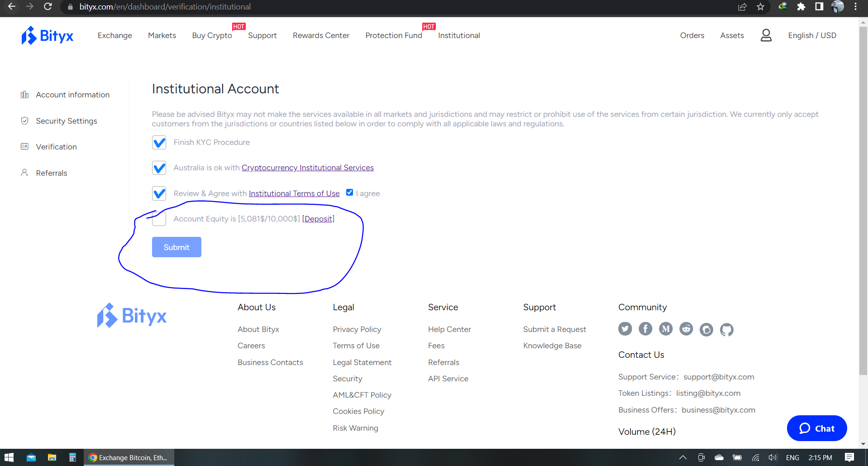Open Cryptocurrency Institutional Services link
This screenshot has height=466, width=868.
point(308,168)
